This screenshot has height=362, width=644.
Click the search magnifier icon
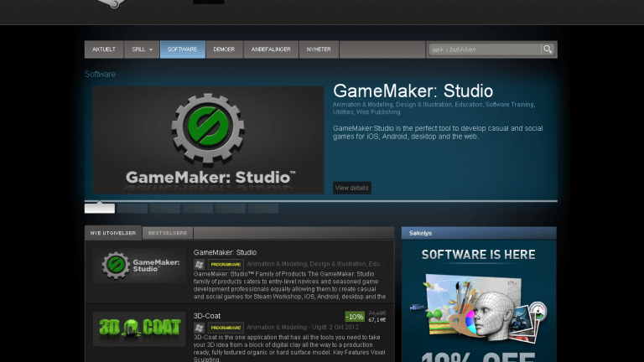coord(548,49)
